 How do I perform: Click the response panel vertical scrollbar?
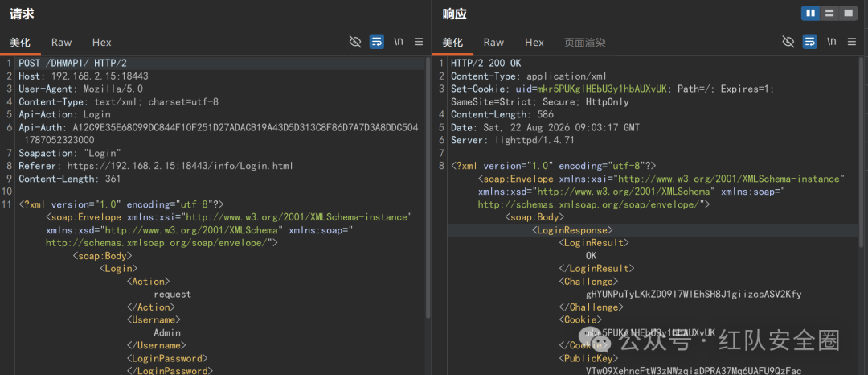(x=861, y=152)
